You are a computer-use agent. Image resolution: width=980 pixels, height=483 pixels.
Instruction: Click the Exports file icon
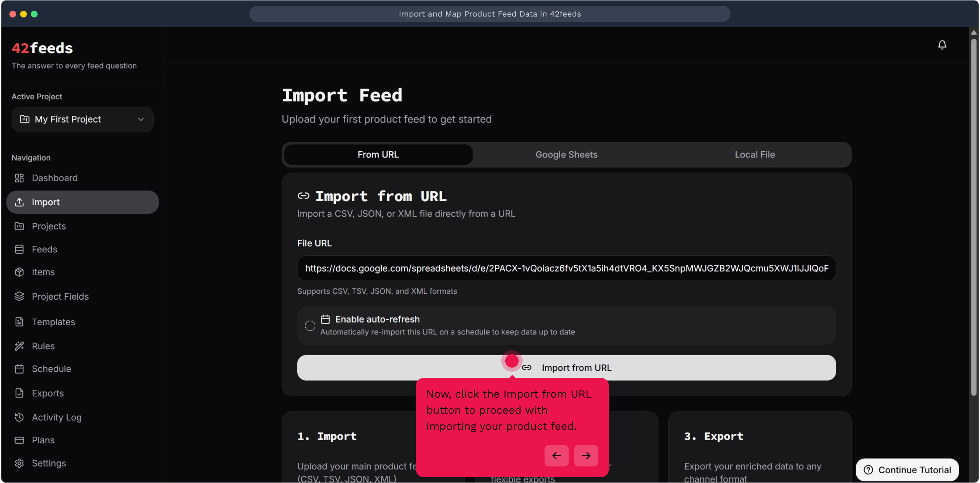19,393
